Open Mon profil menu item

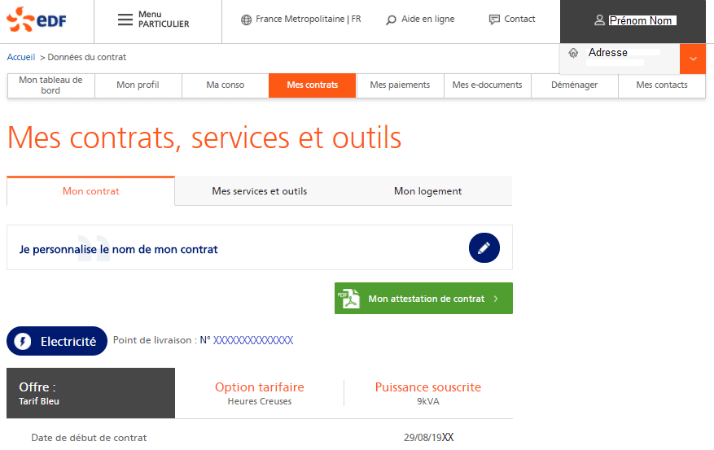[138, 85]
